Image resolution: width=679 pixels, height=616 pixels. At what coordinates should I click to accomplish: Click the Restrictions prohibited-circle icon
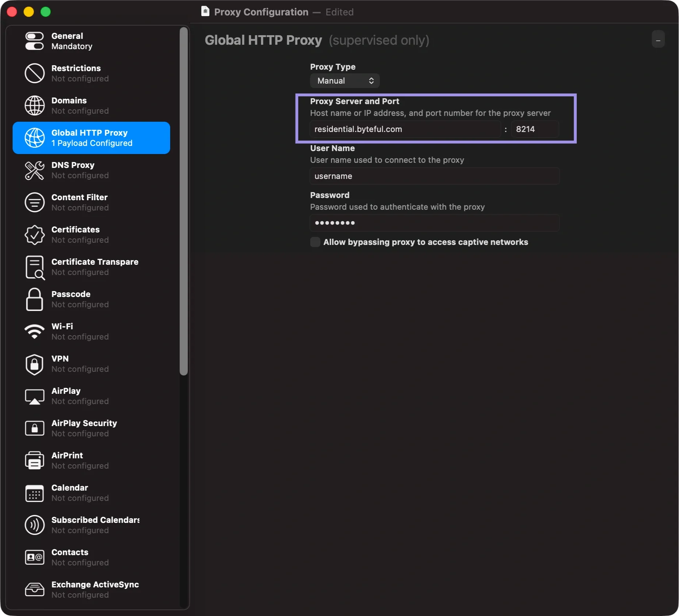(x=34, y=73)
